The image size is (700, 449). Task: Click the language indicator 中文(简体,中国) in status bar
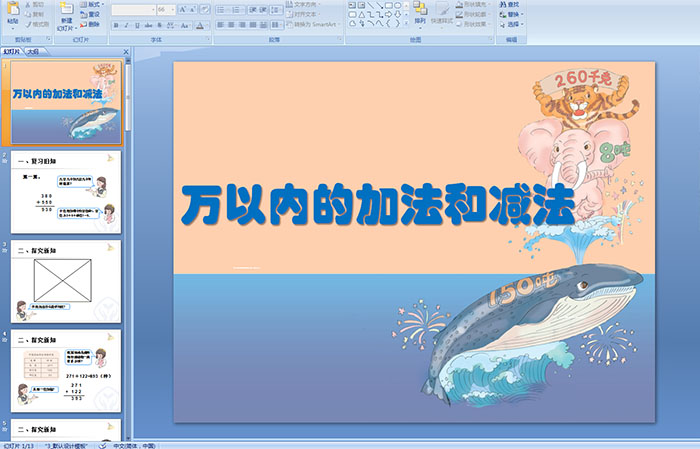133,445
